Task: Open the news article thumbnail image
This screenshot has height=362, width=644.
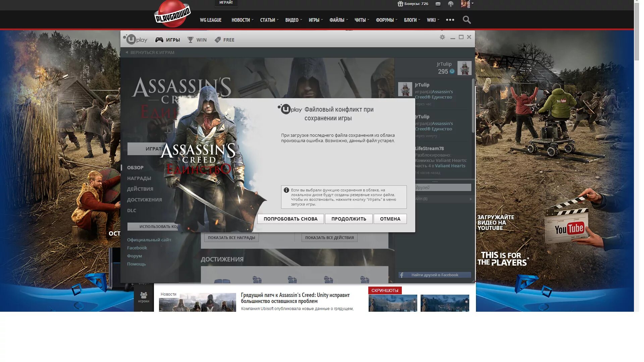Action: (198, 302)
